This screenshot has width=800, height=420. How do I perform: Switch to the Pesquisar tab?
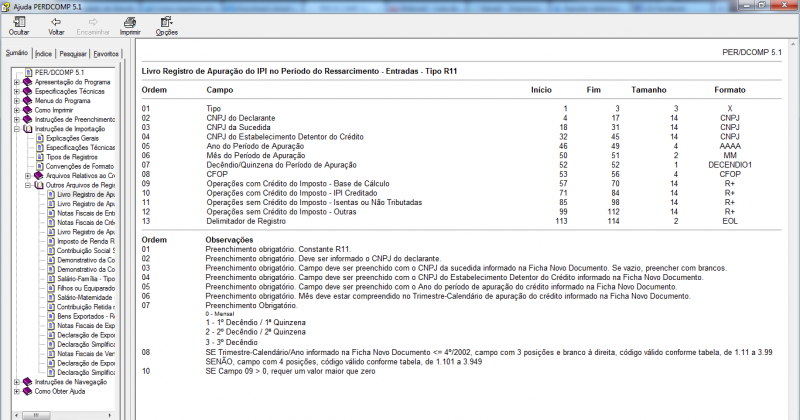(73, 54)
